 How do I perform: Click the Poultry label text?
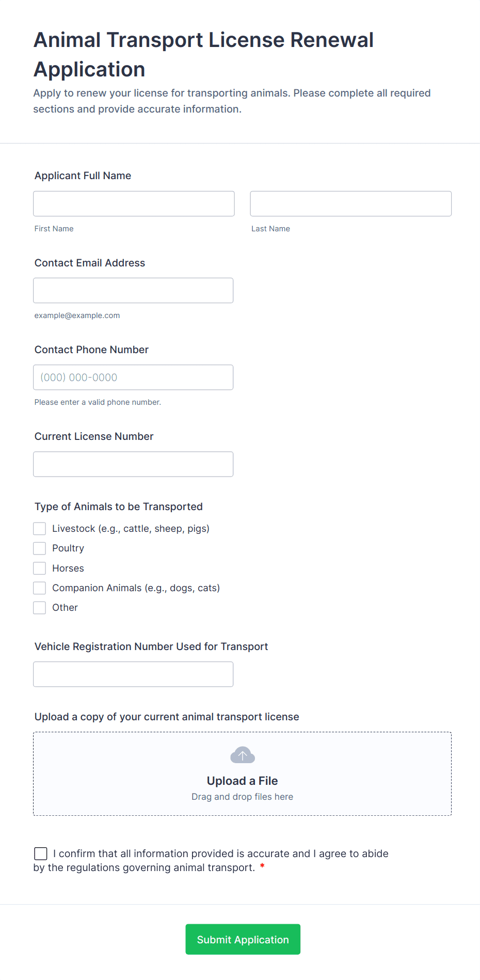68,548
